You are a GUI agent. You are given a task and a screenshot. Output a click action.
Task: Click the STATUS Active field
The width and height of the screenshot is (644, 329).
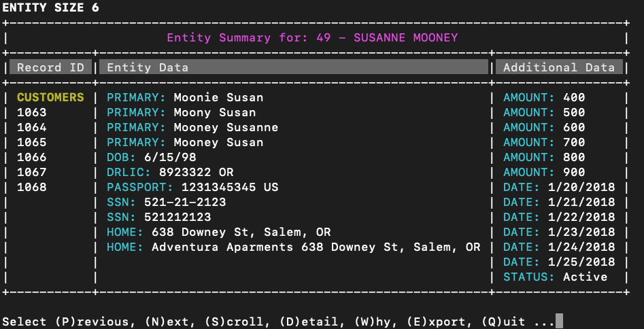[x=555, y=277]
